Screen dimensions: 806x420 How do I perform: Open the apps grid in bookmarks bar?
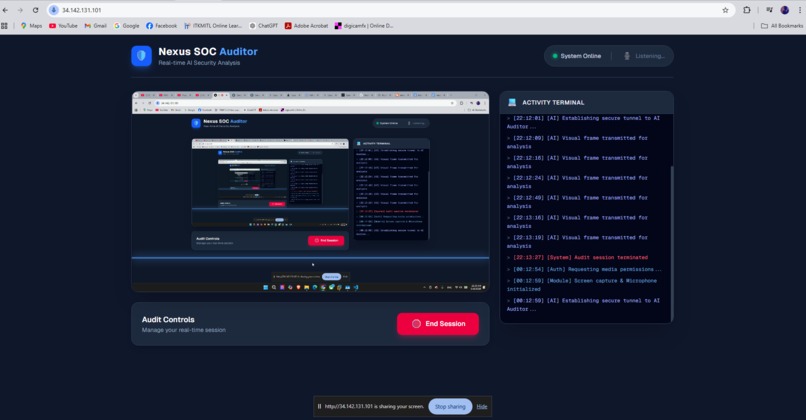pyautogui.click(x=5, y=26)
